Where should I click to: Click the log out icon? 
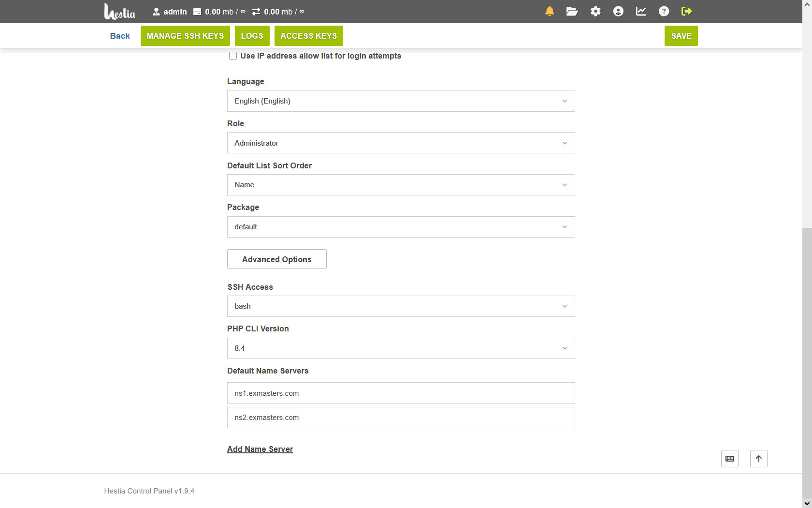coord(686,12)
